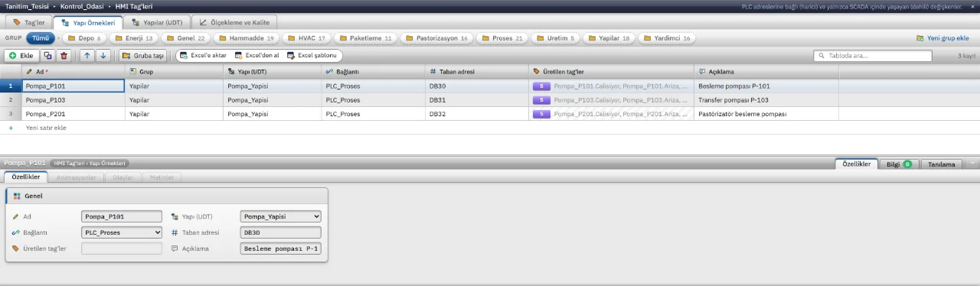Open the Bağlantı PLC_Proses dropdown

122,232
